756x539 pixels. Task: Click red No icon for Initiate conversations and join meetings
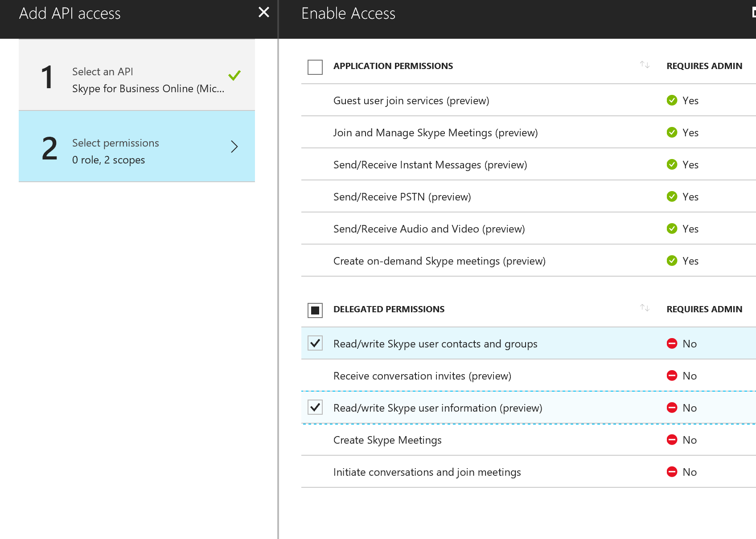point(672,472)
